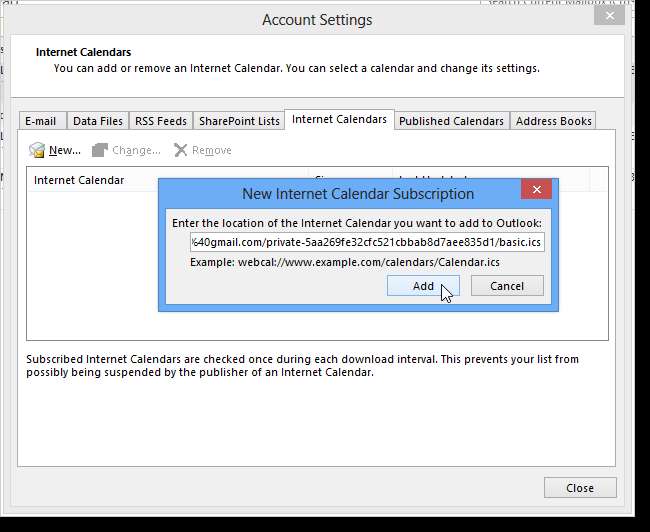The image size is (650, 532).
Task: Go to the SharePoint Lists tab
Action: click(x=239, y=121)
